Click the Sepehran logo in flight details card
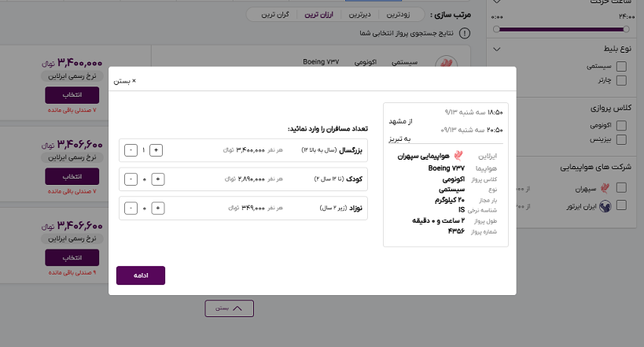The height and width of the screenshot is (347, 644). point(458,156)
